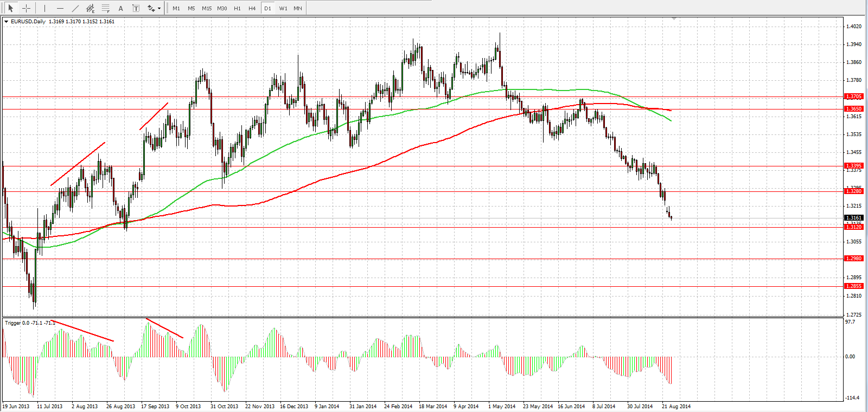Click the 1.3280 price level label

point(853,191)
